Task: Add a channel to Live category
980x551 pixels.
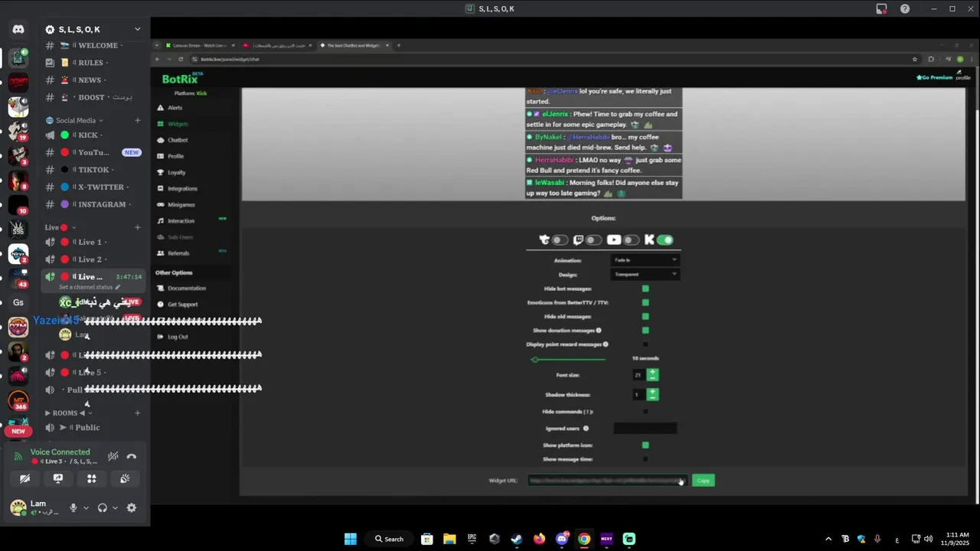Action: click(x=138, y=227)
